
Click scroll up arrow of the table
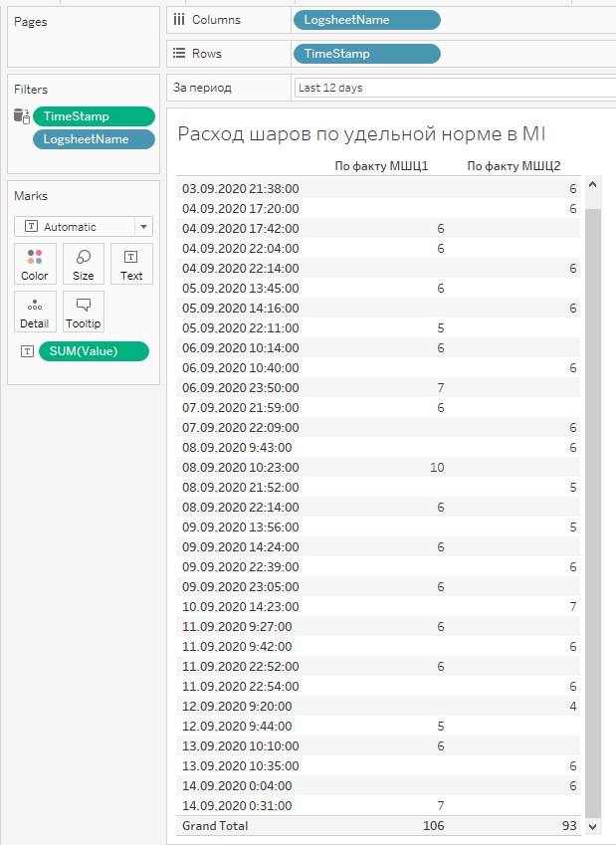pyautogui.click(x=593, y=185)
